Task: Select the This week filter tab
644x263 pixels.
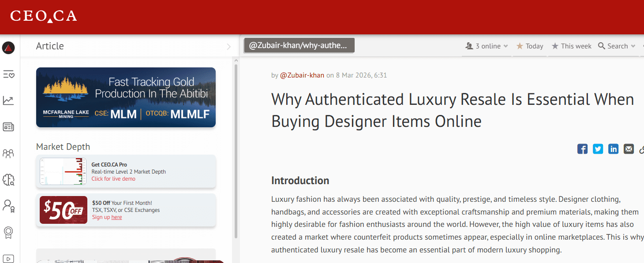Action: point(571,46)
